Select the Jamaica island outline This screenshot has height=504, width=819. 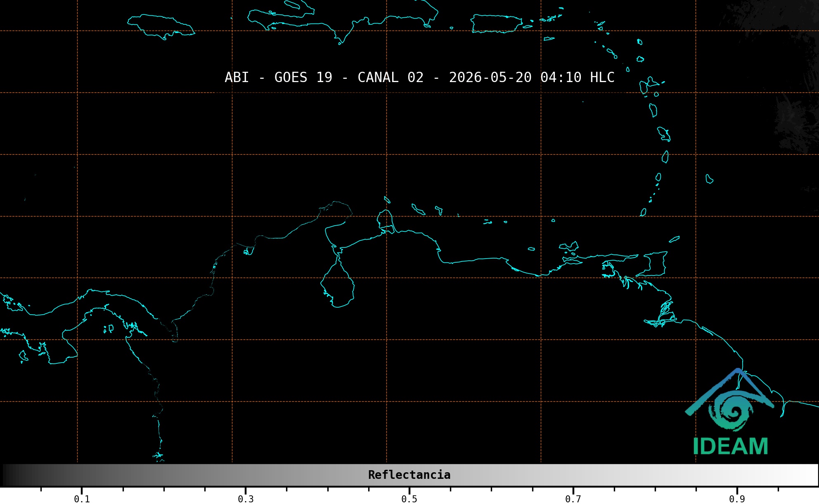coord(161,26)
